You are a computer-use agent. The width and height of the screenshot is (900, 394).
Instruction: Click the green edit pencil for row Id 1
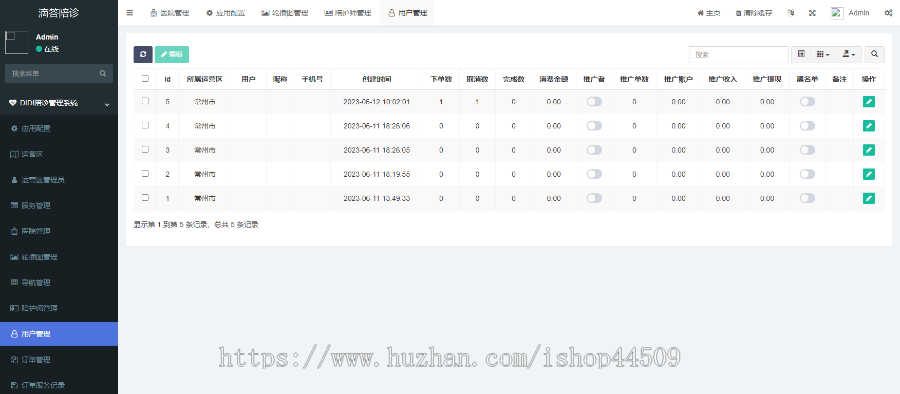point(869,198)
